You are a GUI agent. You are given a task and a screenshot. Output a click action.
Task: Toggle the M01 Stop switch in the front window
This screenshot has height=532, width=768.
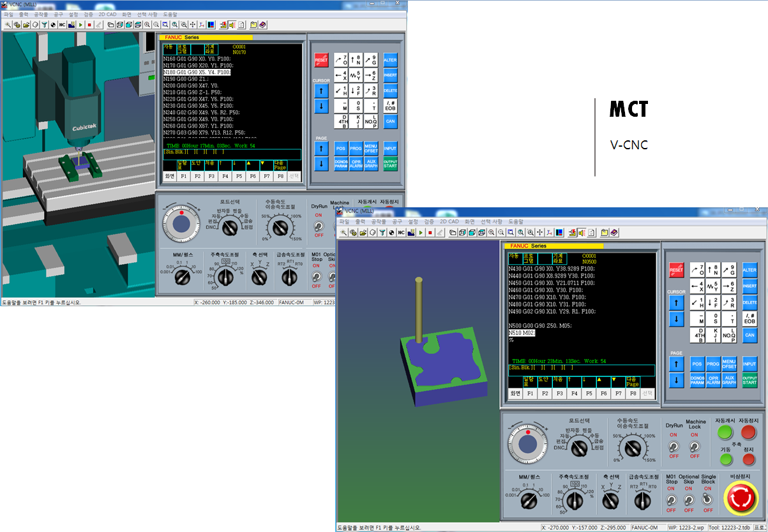(671, 500)
